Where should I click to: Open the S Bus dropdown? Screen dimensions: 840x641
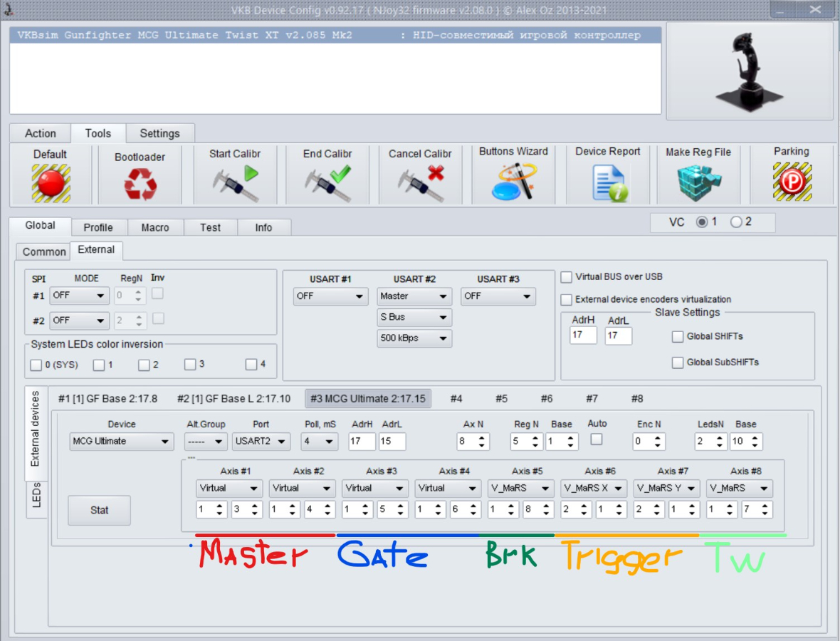point(414,317)
